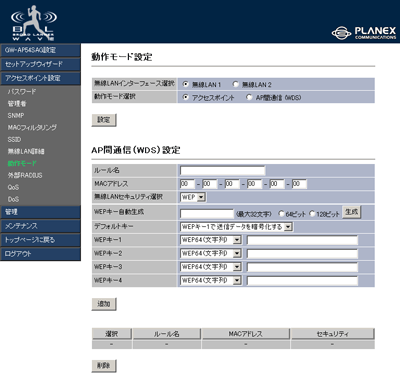Open the メンテナンス sidebar menu
400x380 pixels.
[40, 226]
